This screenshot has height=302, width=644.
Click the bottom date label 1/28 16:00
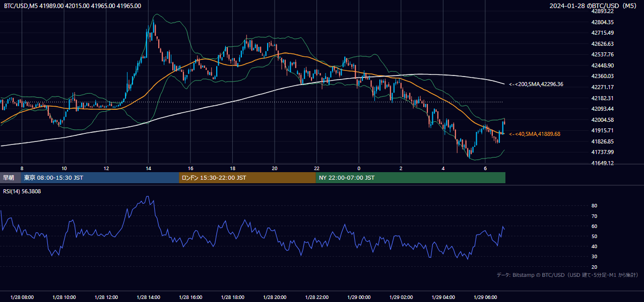[190, 297]
